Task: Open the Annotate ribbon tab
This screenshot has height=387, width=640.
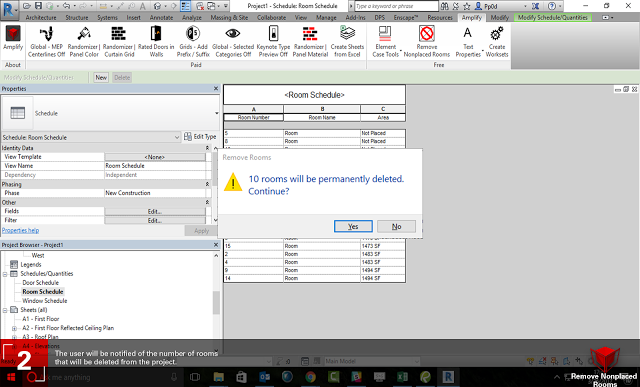Action: [x=161, y=18]
